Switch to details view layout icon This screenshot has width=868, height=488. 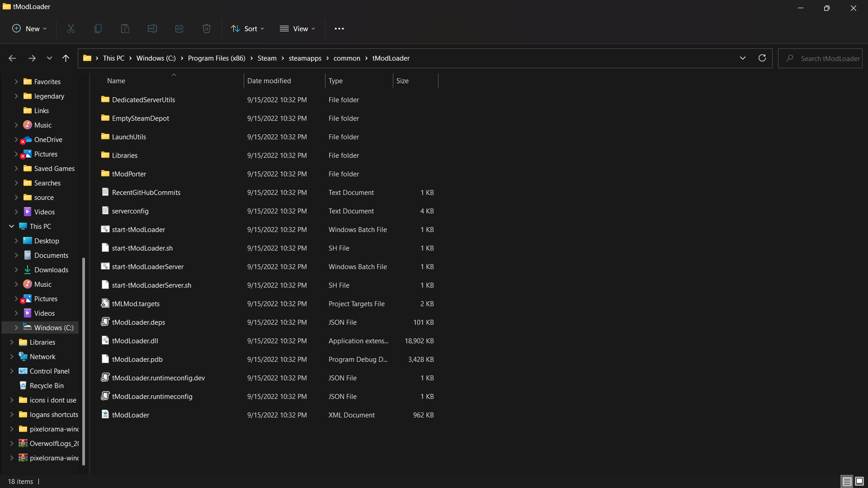pos(847,481)
